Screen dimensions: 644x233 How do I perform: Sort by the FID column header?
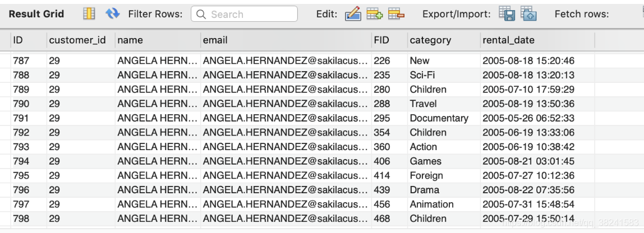[x=389, y=40]
